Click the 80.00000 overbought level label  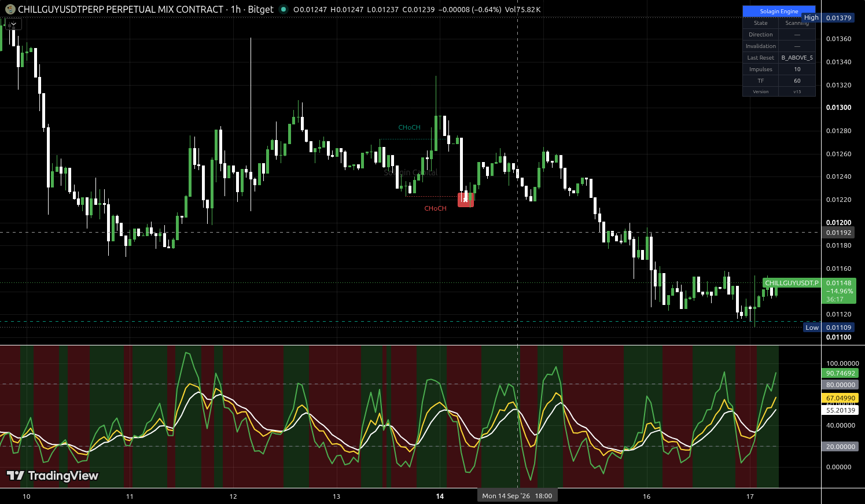point(840,385)
